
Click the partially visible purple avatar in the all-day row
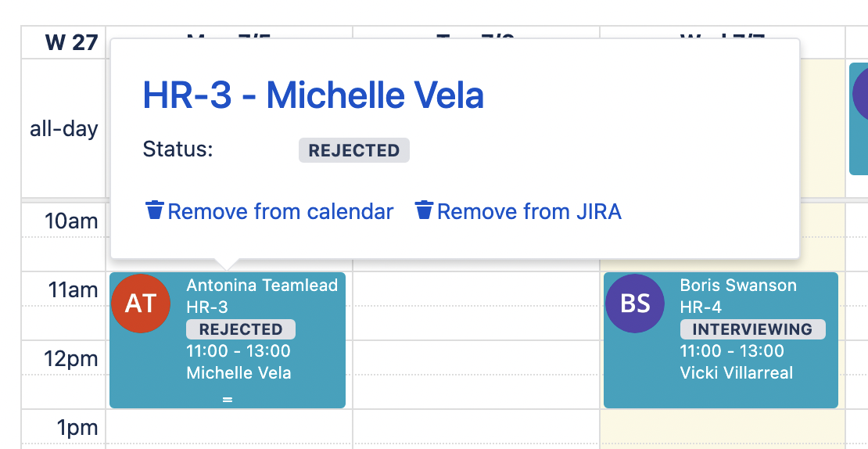pos(861,94)
